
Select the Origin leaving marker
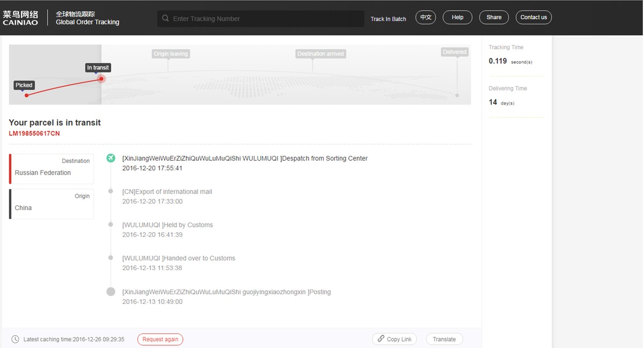171,54
